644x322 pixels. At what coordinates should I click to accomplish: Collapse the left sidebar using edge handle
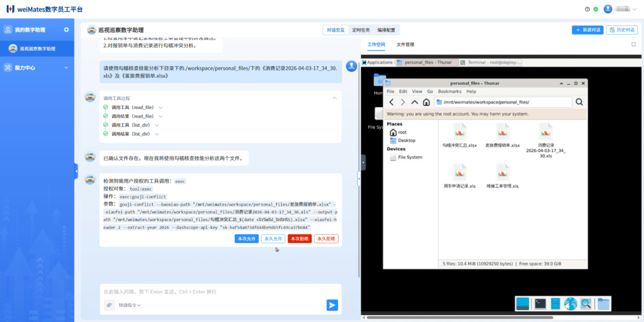76,171
